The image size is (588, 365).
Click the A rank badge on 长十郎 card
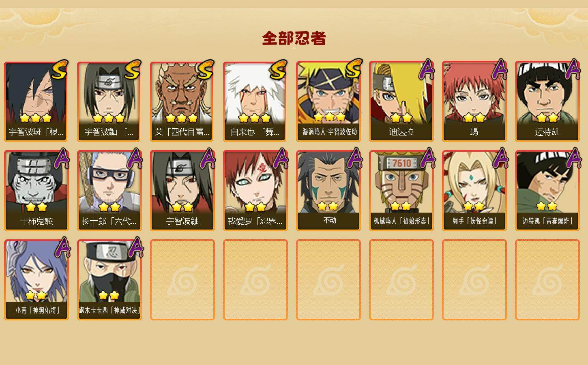[135, 158]
